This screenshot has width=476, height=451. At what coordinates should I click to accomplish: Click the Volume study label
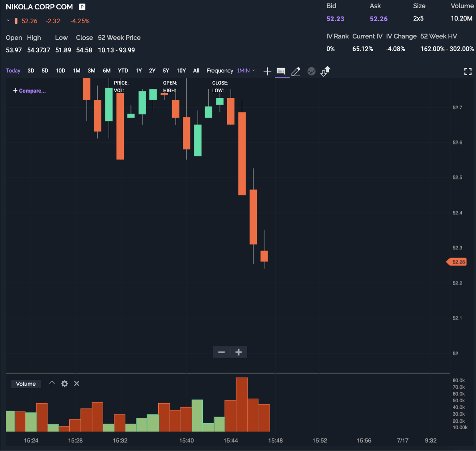pyautogui.click(x=26, y=384)
